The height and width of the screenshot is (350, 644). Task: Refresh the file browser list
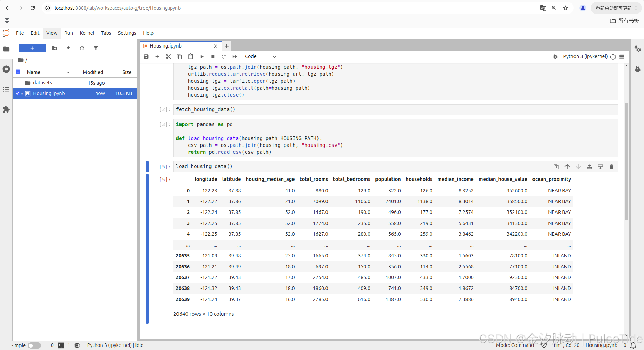click(x=82, y=48)
